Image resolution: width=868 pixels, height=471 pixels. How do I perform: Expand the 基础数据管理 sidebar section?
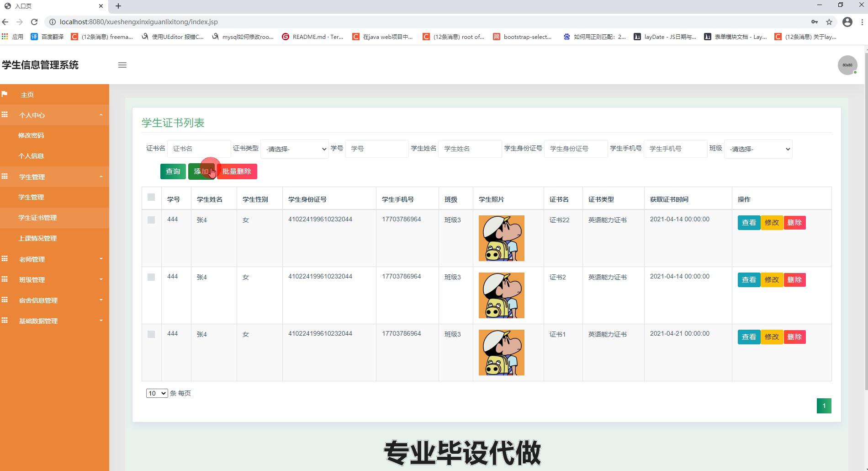pos(54,321)
